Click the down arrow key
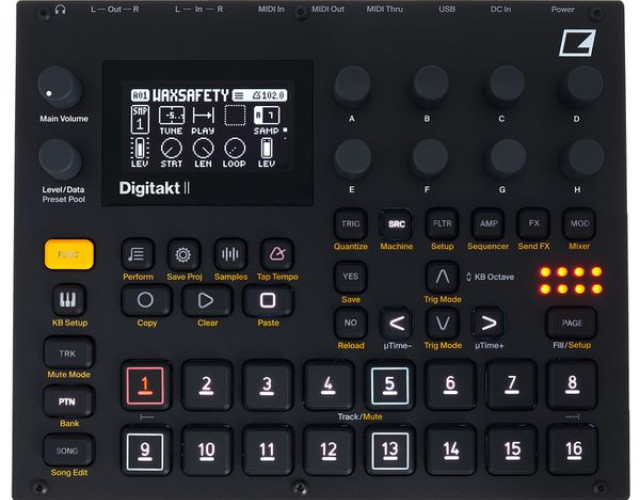 click(442, 323)
